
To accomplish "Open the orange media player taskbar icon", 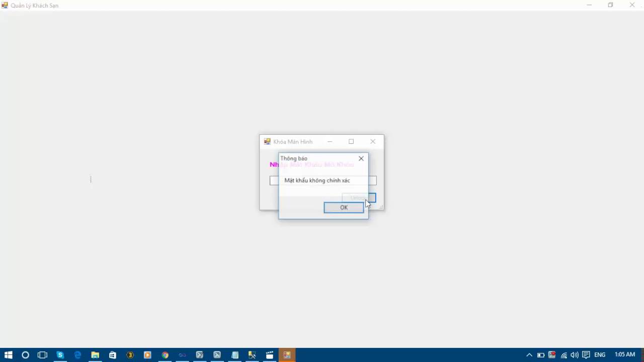I will 147,355.
